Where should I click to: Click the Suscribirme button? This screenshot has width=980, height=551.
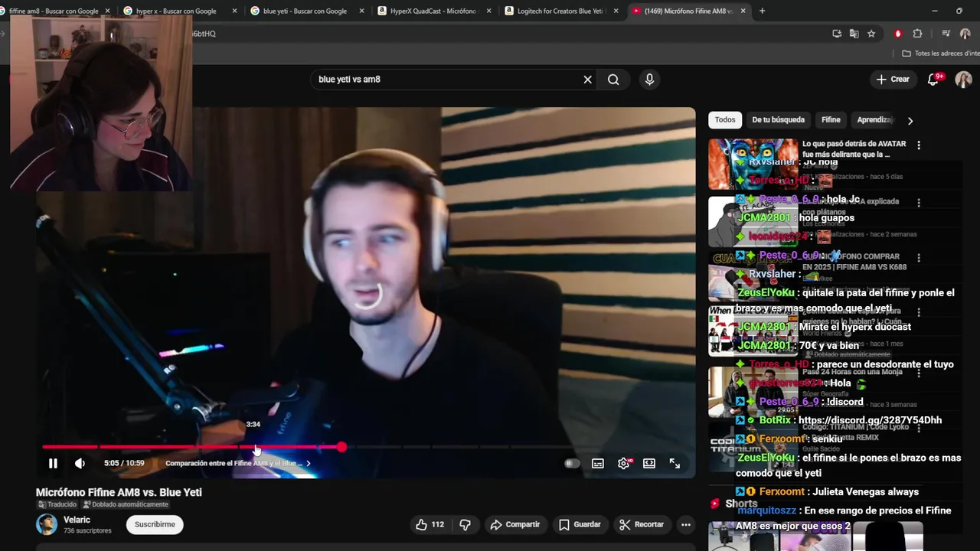pyautogui.click(x=155, y=524)
